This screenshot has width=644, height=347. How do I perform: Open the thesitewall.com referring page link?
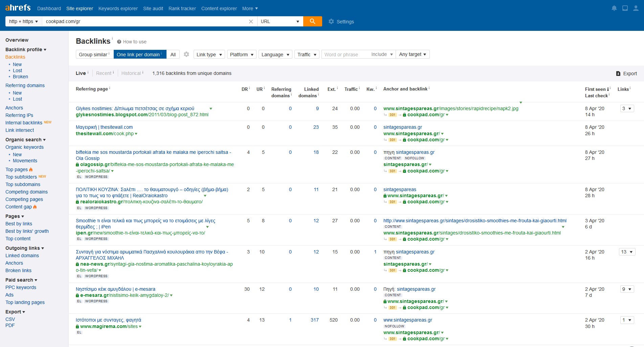[x=104, y=127]
